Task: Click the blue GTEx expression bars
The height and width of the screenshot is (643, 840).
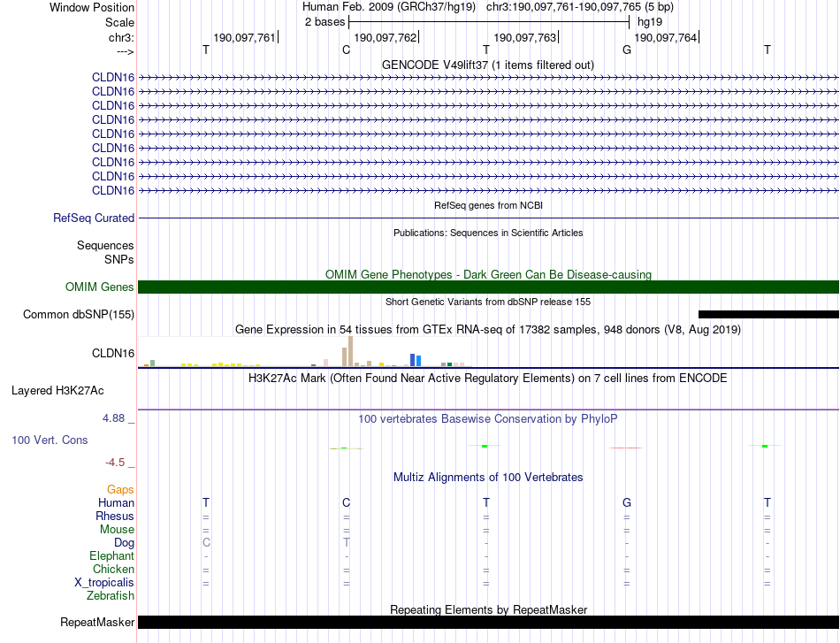Action: 416,360
